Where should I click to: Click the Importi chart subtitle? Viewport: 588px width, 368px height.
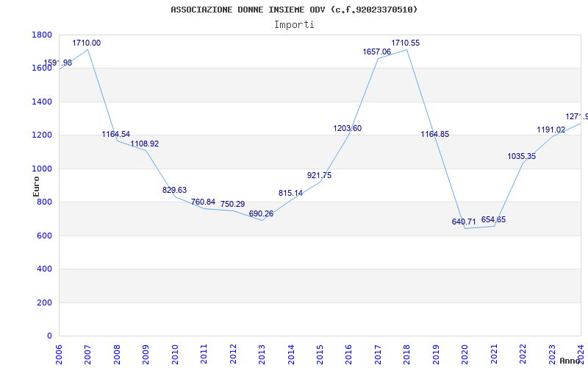(x=294, y=24)
